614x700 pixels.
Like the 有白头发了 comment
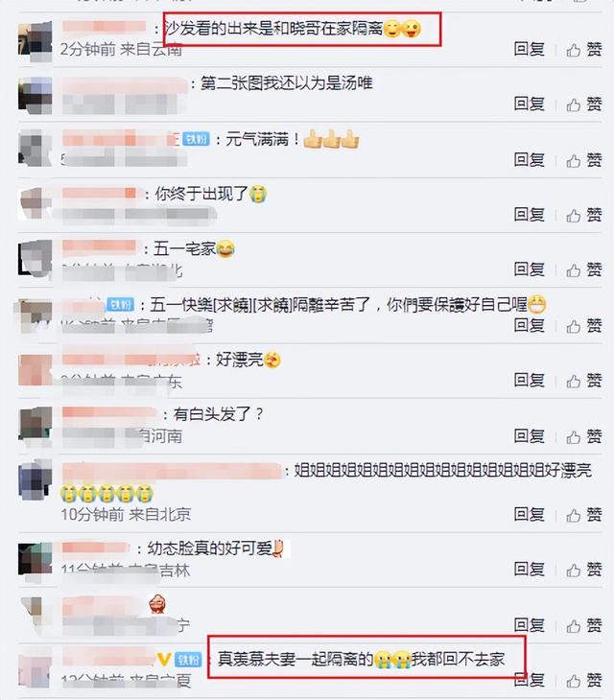584,436
